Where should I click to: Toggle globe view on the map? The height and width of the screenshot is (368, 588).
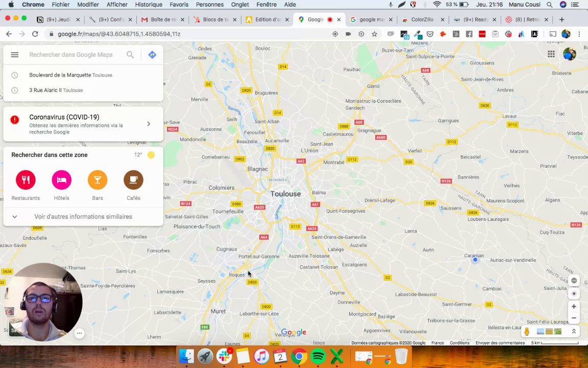574,281
